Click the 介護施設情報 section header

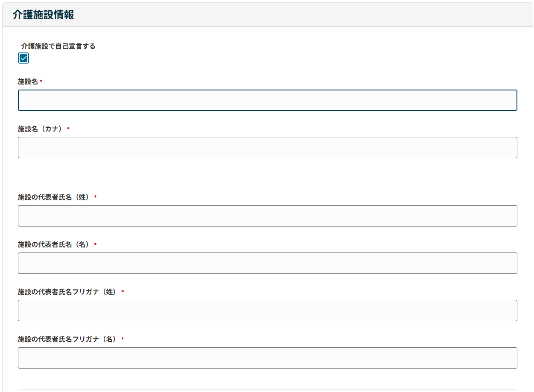(44, 15)
